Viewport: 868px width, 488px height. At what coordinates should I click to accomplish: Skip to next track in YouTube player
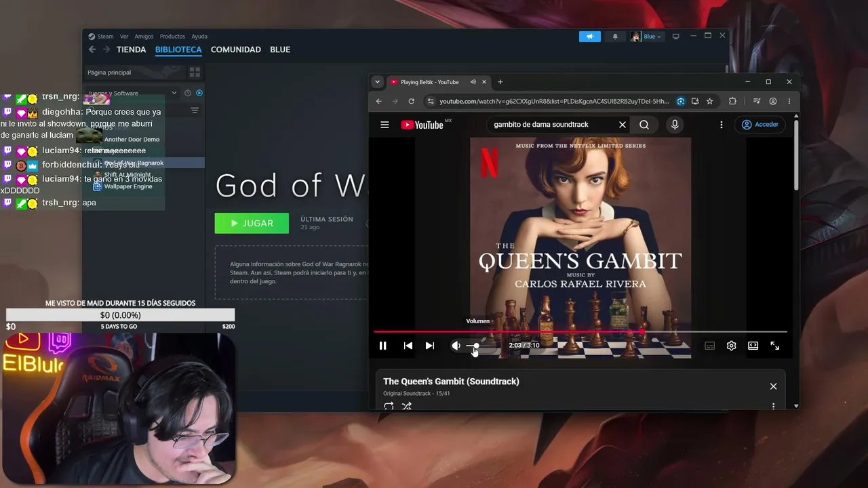pos(430,346)
